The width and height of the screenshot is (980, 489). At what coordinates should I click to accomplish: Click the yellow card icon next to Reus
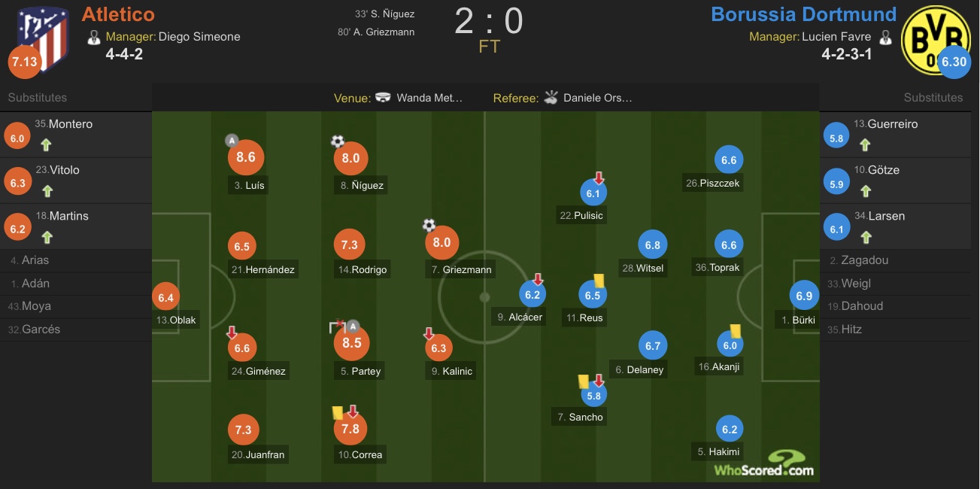(600, 279)
